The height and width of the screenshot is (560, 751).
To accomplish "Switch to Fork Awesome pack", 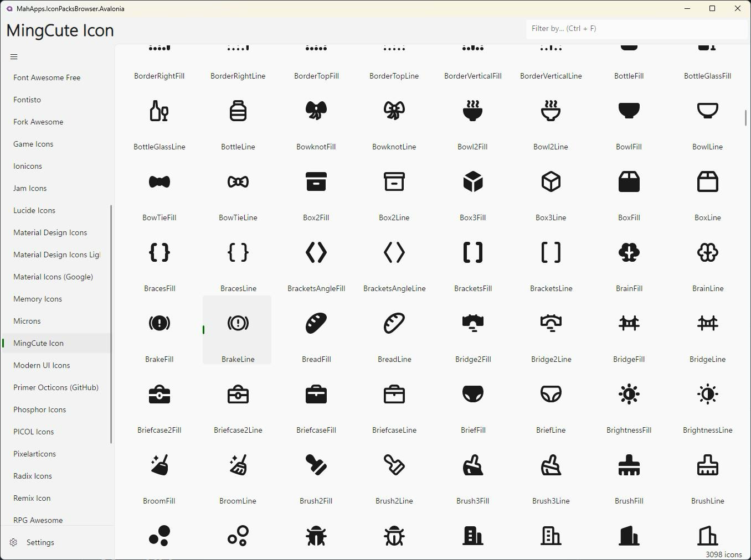I will point(57,122).
